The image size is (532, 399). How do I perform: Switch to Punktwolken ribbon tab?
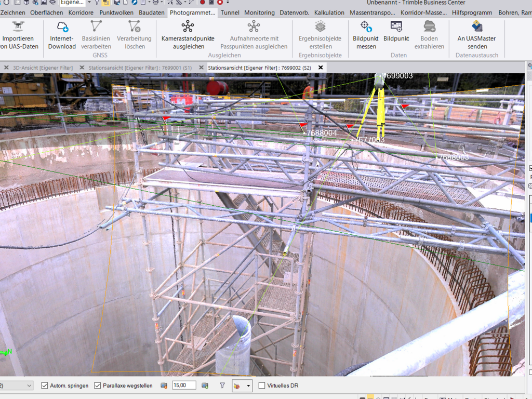pyautogui.click(x=116, y=12)
